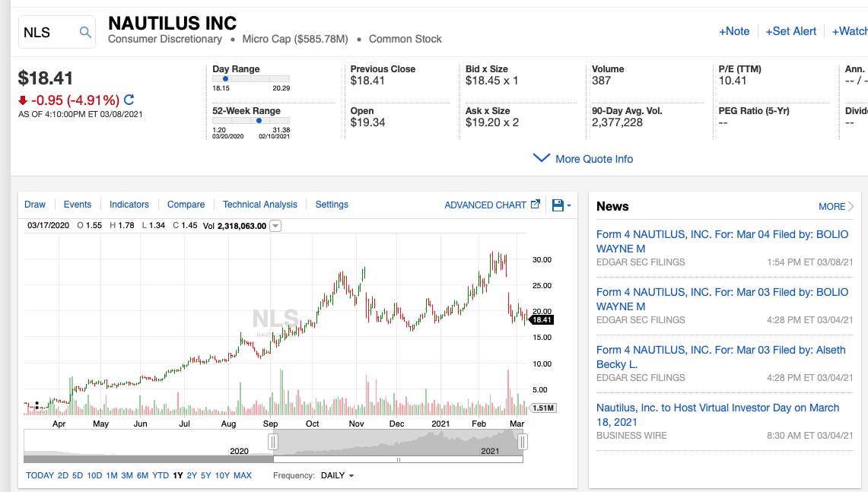The image size is (868, 492).
Task: Select the 3M time range
Action: point(127,475)
